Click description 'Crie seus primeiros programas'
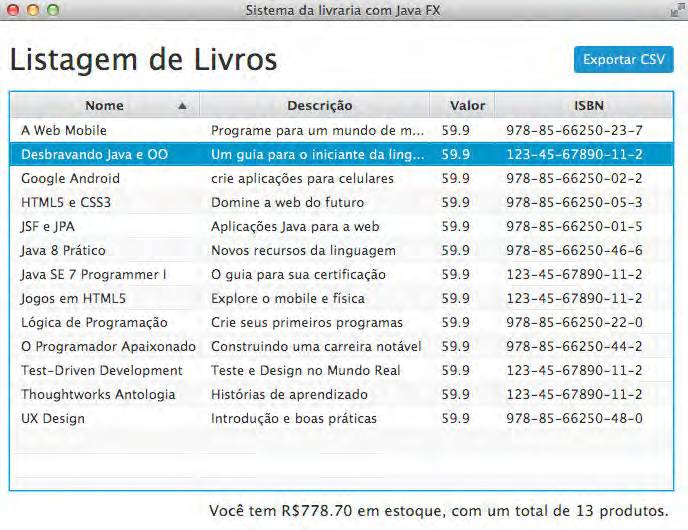Viewport: 688px width, 530px height. [307, 322]
